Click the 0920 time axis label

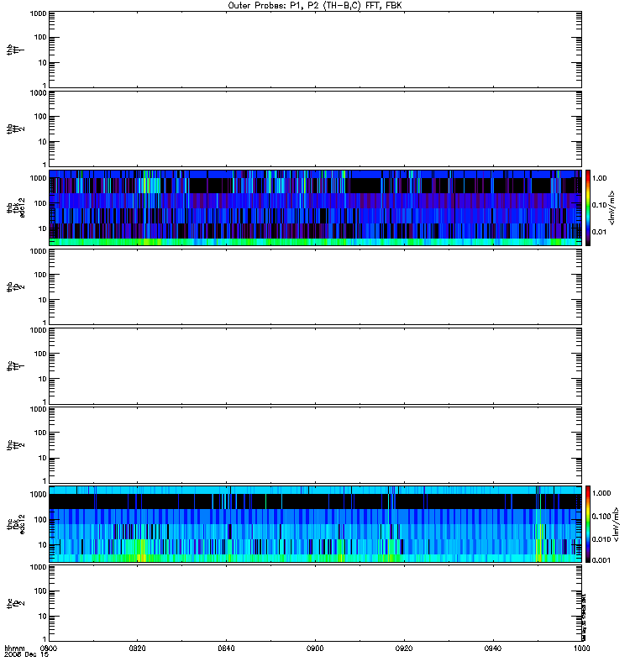[x=404, y=648]
